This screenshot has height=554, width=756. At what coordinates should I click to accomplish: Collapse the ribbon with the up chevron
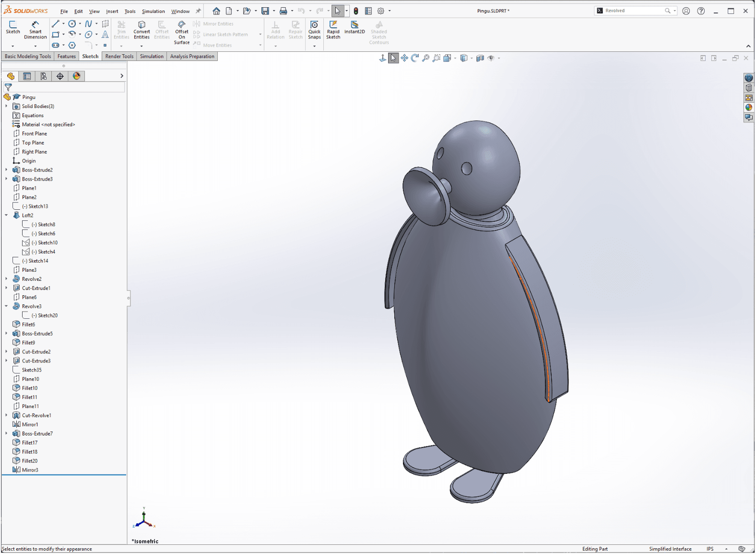[x=748, y=46]
